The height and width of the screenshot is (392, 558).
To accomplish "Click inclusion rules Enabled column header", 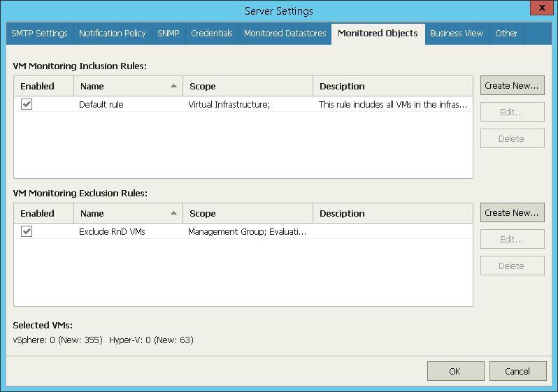I will [44, 86].
